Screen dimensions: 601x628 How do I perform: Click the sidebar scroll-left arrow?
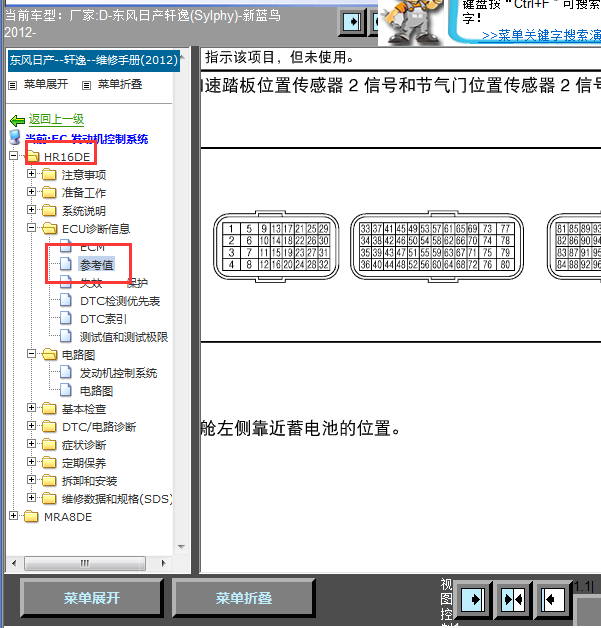tap(14, 563)
